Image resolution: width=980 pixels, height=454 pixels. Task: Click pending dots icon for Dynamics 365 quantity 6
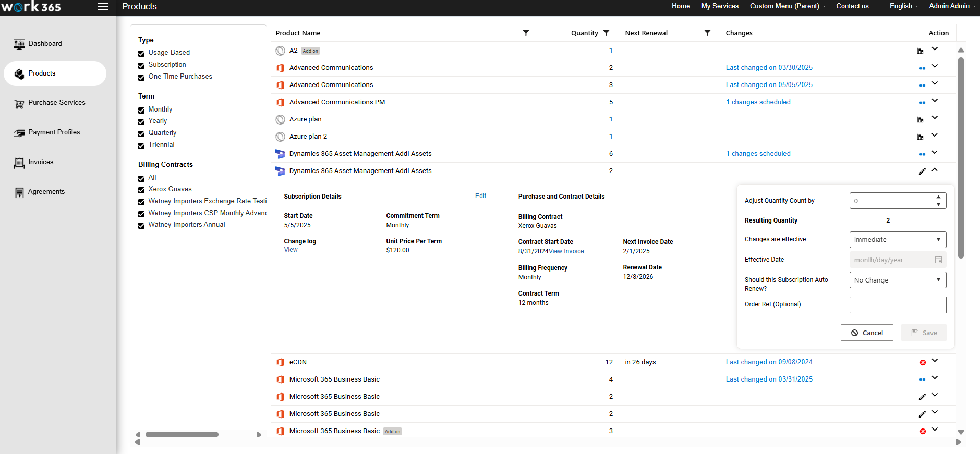[922, 154]
